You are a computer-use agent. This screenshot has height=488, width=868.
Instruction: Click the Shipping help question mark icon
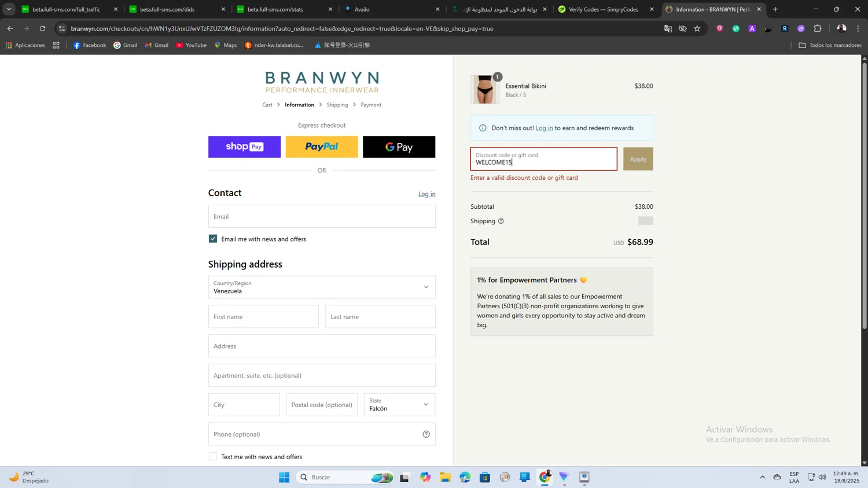[501, 221]
